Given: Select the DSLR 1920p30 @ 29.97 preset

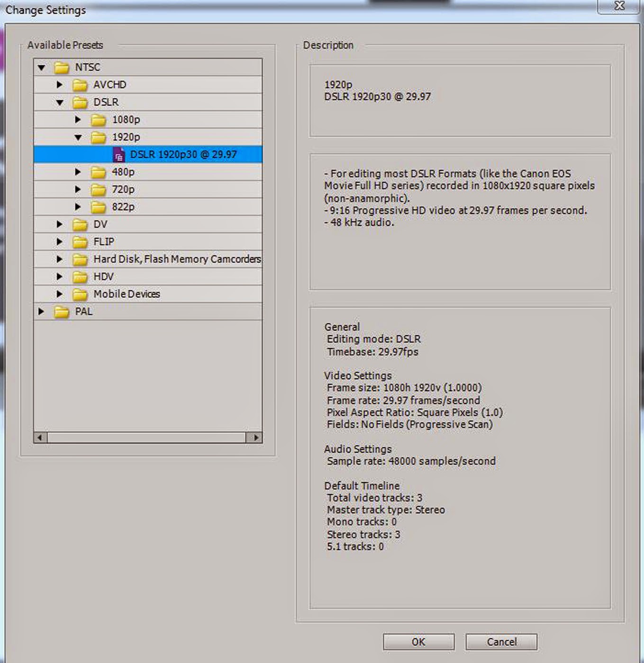Looking at the screenshot, I should 183,154.
